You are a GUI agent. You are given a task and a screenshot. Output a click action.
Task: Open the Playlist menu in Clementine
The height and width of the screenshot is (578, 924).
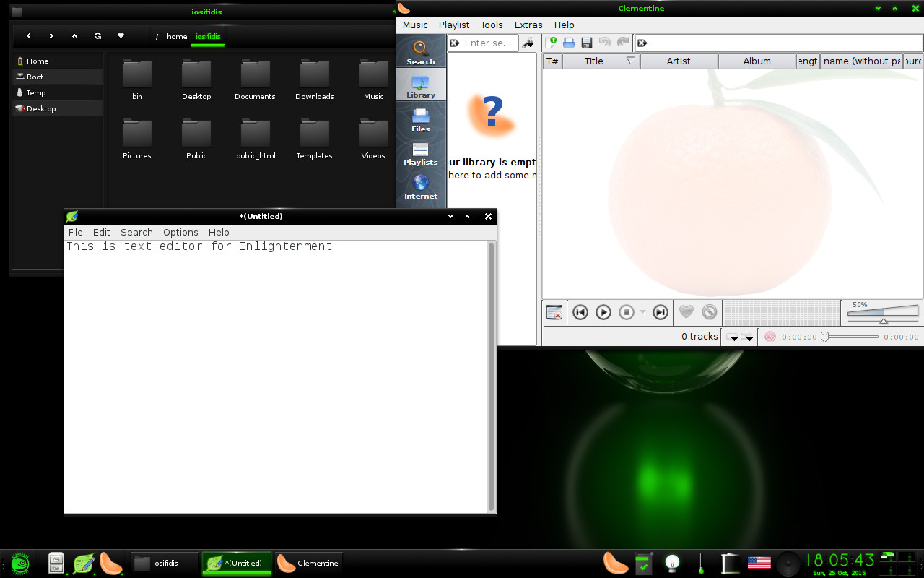[453, 25]
